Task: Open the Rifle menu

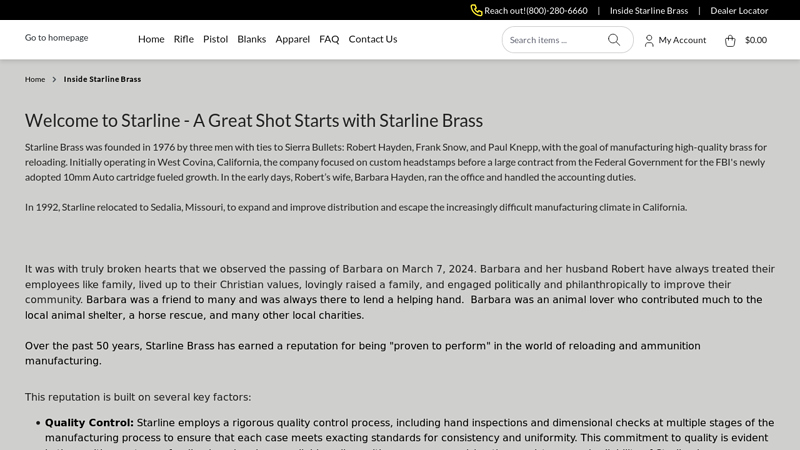Action: click(x=184, y=39)
